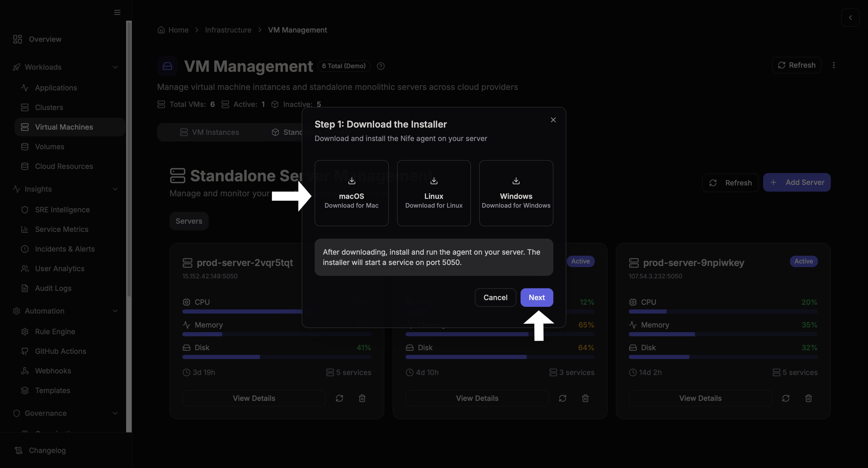Collapse the Workloads section

(115, 67)
